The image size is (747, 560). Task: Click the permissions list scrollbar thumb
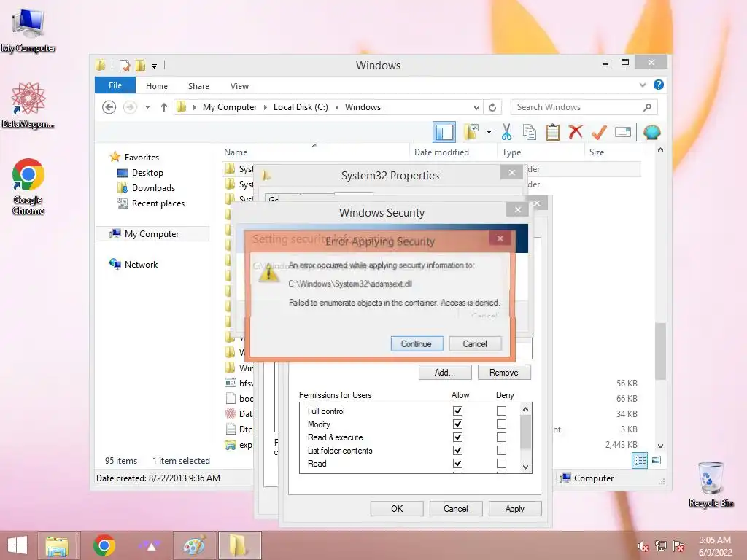(525, 432)
